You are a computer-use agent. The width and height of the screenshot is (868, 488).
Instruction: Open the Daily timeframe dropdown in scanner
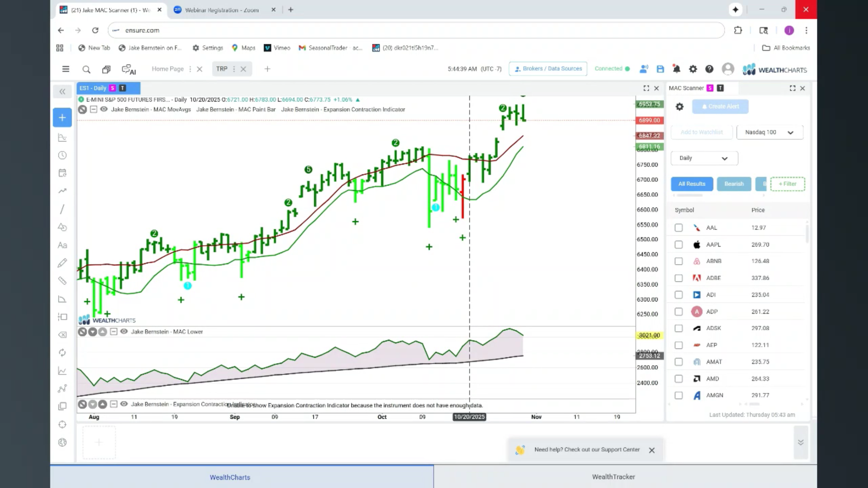point(704,158)
